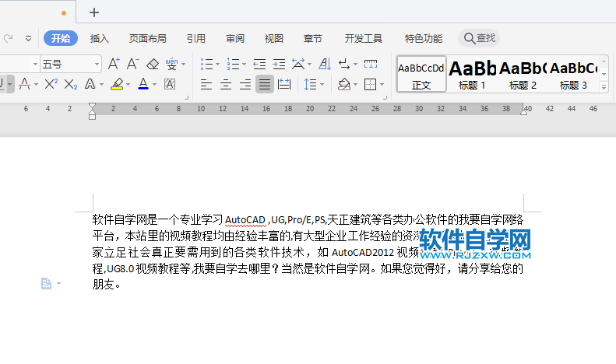Increase font size with A+ icon
This screenshot has height=364, width=616.
click(x=114, y=64)
